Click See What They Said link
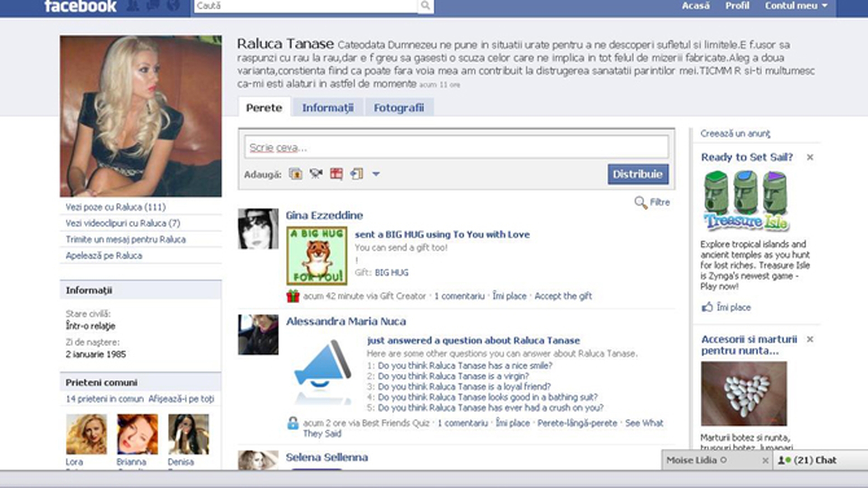 click(x=483, y=428)
